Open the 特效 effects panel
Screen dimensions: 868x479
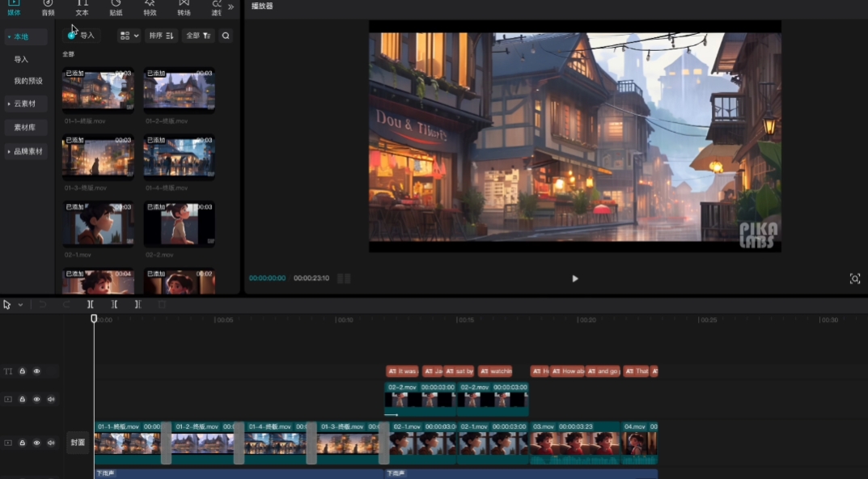150,8
